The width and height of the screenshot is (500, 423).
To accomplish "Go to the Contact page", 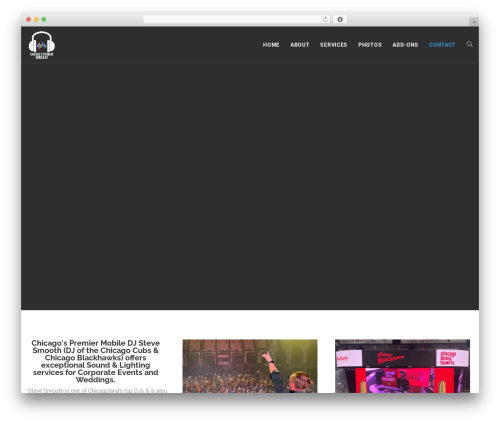I will tap(442, 45).
